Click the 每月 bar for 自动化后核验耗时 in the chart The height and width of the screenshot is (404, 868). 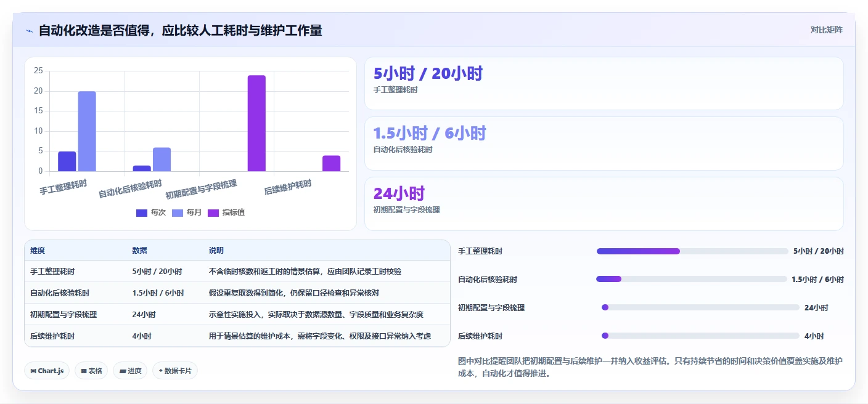click(162, 160)
